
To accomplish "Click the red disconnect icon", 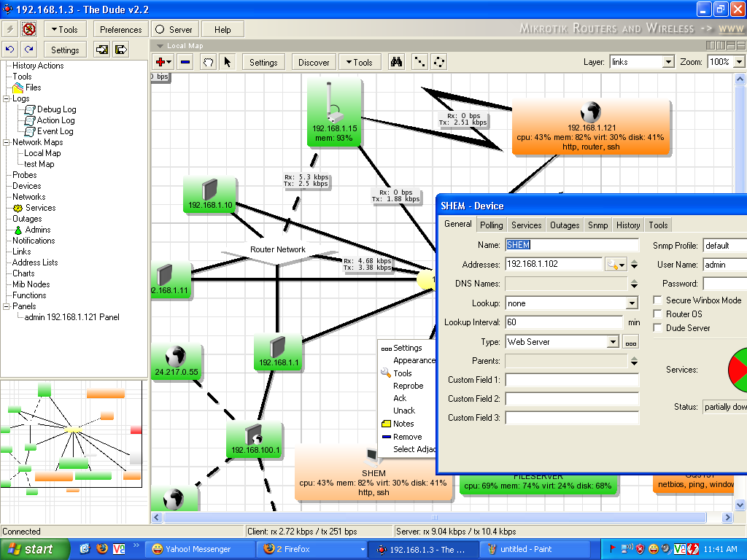I will tap(29, 29).
